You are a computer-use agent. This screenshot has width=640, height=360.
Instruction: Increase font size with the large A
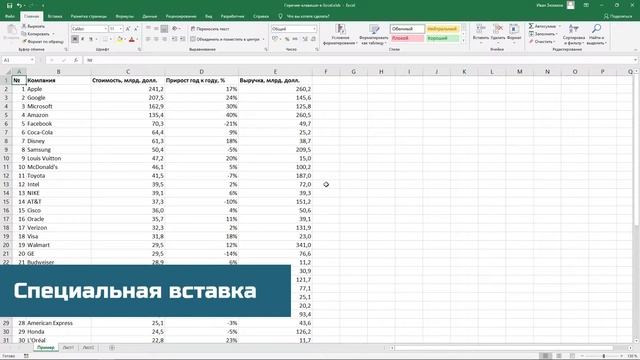pyautogui.click(x=128, y=29)
